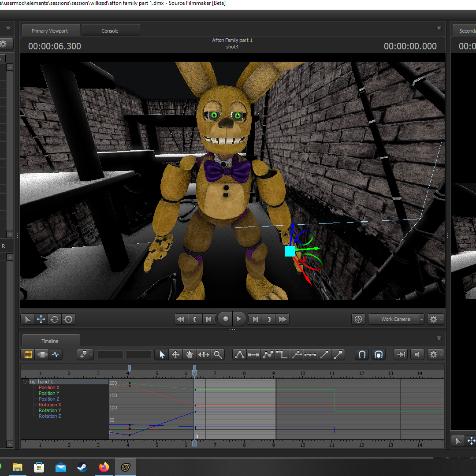This screenshot has height=476, width=476.
Task: Select the Motion Editor mode icon
Action: 42,354
